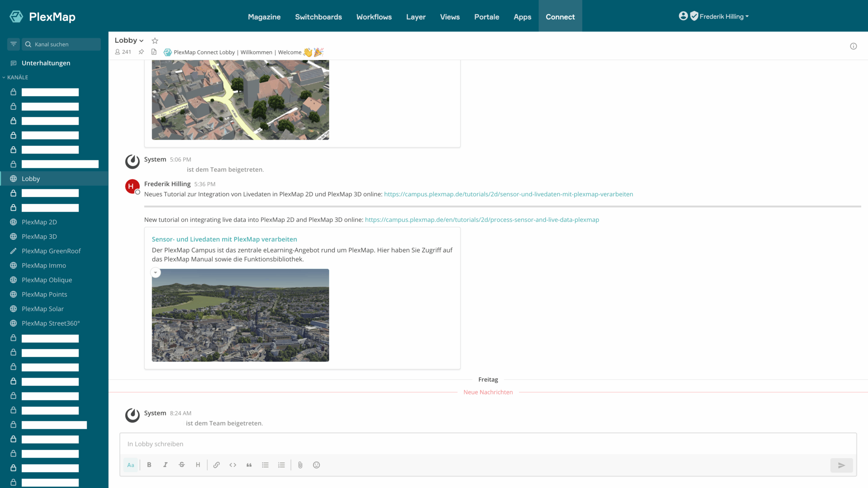
Task: Open English tutorial link process-sensor-and-live-data
Action: (x=482, y=220)
